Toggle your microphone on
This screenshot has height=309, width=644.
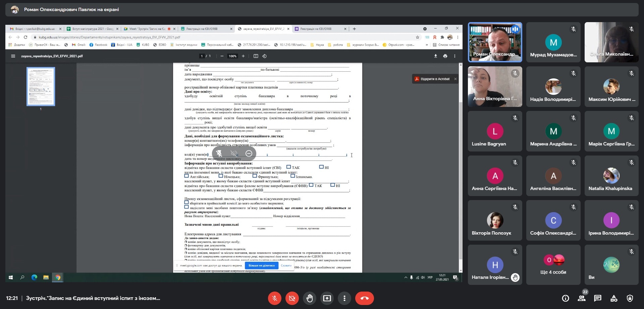coord(274,298)
